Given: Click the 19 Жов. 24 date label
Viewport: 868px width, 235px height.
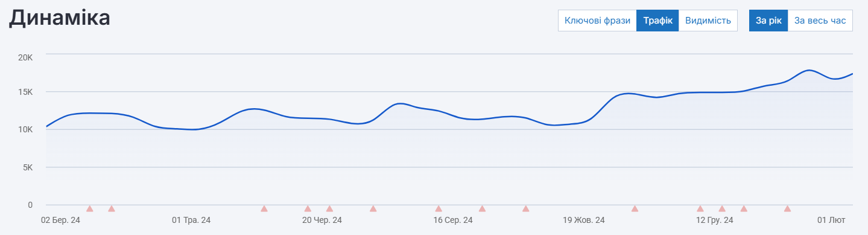Looking at the screenshot, I should 584,220.
